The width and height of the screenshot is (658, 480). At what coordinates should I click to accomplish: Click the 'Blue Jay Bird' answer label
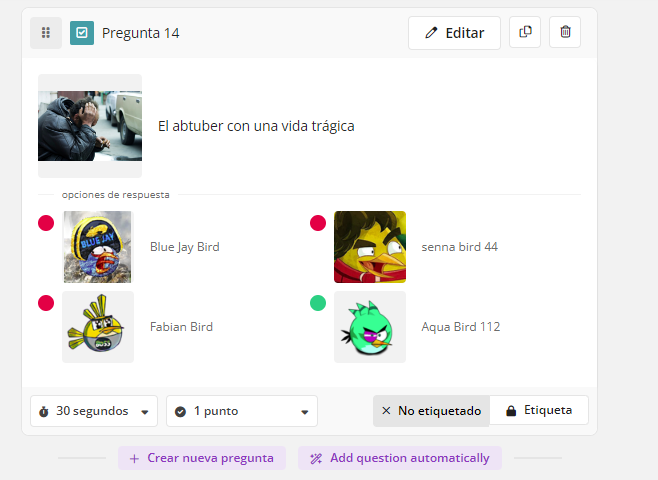pyautogui.click(x=185, y=247)
